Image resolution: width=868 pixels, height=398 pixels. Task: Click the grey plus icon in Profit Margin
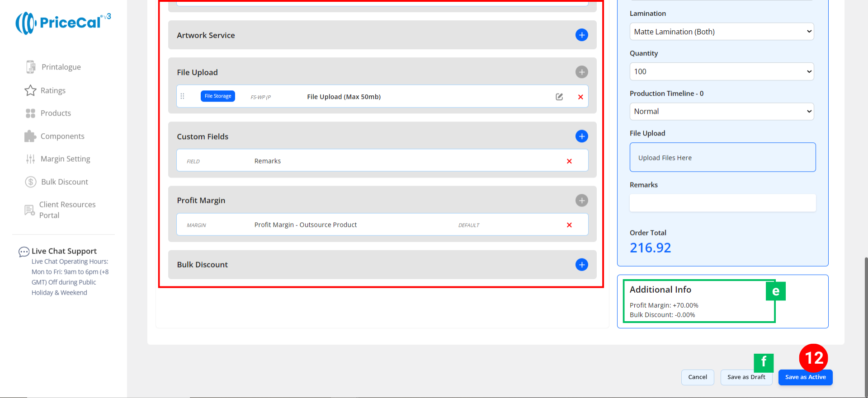coord(581,200)
